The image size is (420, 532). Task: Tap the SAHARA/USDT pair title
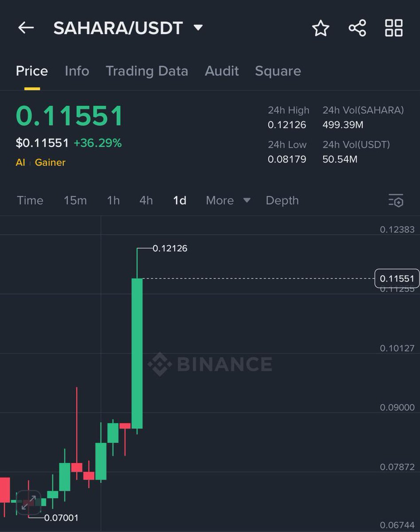click(118, 28)
